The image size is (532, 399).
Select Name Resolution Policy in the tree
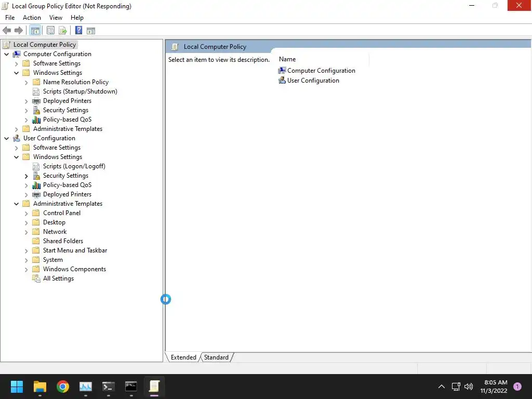tap(76, 82)
